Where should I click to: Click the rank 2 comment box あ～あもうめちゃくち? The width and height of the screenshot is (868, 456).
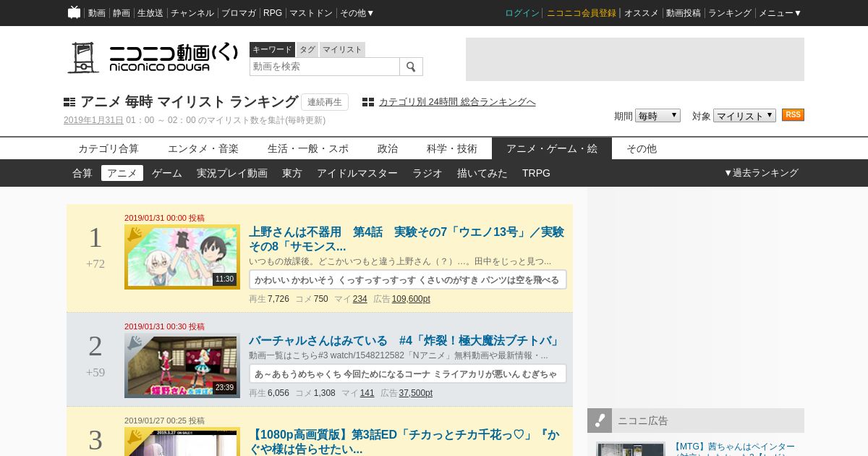408,373
